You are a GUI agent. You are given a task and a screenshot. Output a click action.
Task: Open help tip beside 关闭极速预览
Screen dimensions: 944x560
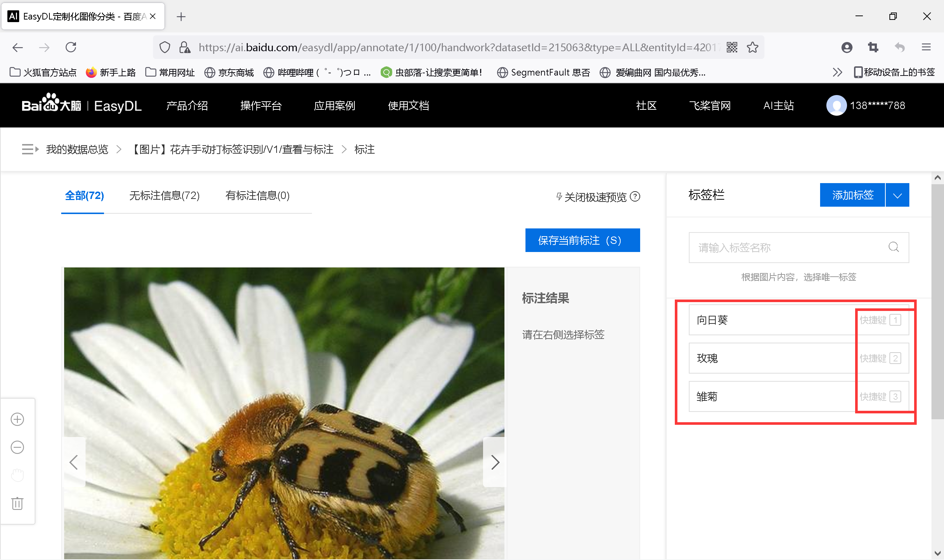(636, 197)
